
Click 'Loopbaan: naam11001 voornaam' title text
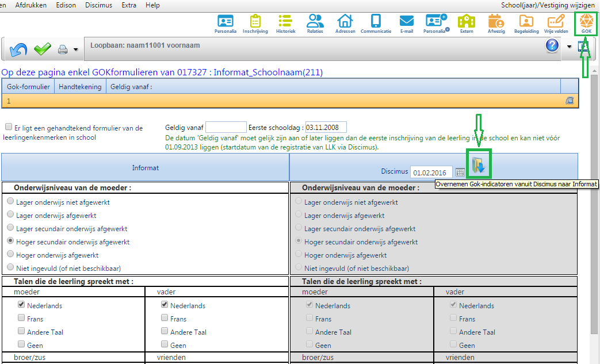tap(145, 45)
